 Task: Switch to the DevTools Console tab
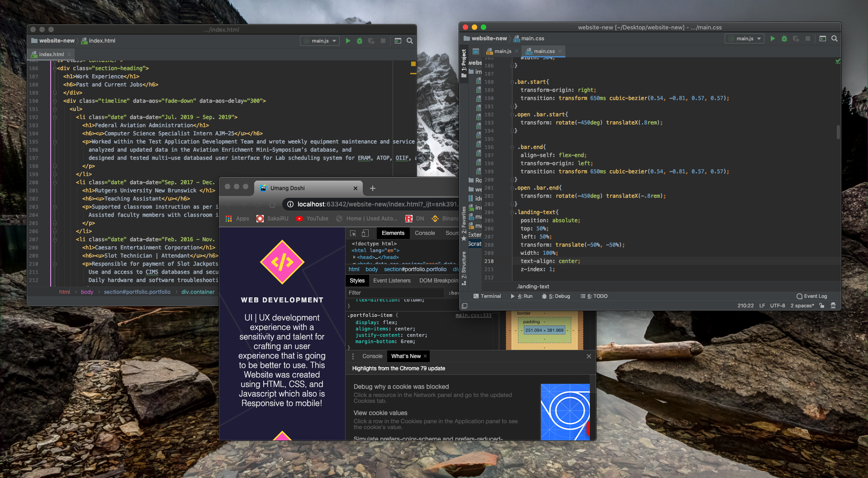[x=425, y=233]
